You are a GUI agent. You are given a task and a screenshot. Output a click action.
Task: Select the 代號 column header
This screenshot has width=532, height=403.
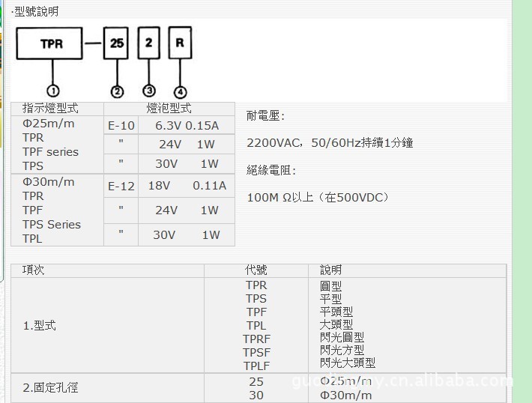(256, 270)
